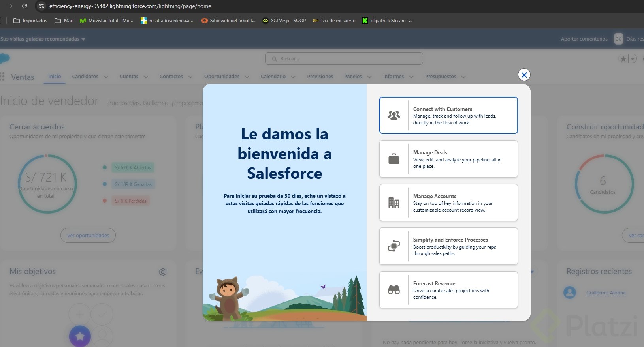Expand Sus visitas guiadas recomendadas menu
The image size is (644, 347).
click(x=43, y=39)
